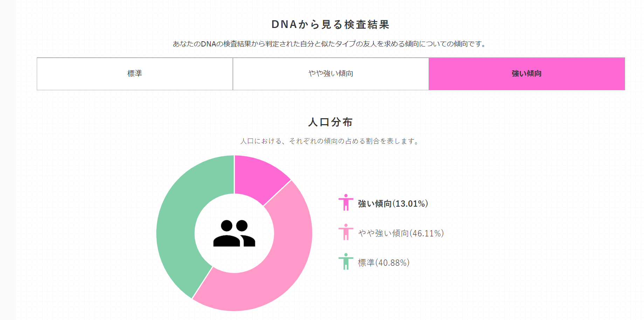This screenshot has height=320, width=644.
Task: Click the 強い傾向(13.01%) legend label
Action: (393, 204)
